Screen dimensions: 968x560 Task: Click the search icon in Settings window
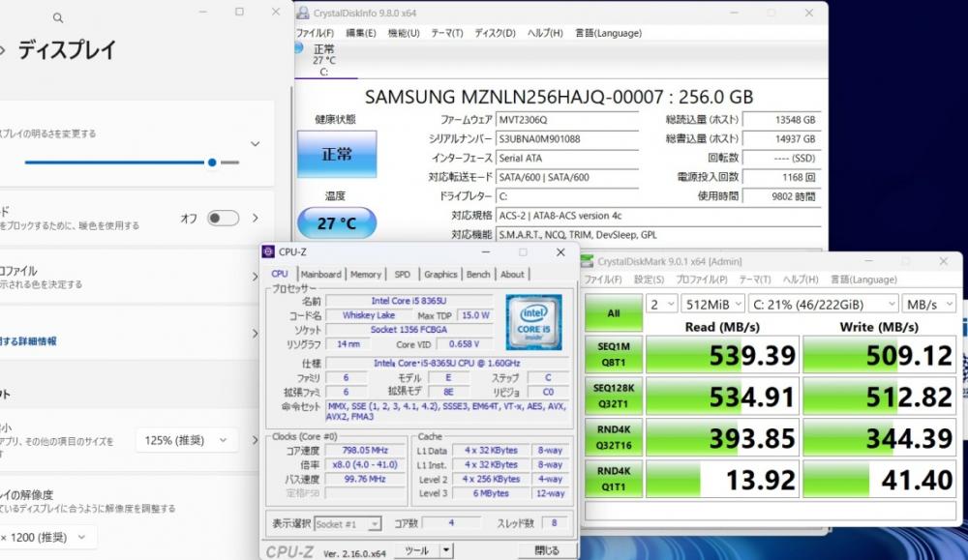click(x=58, y=18)
